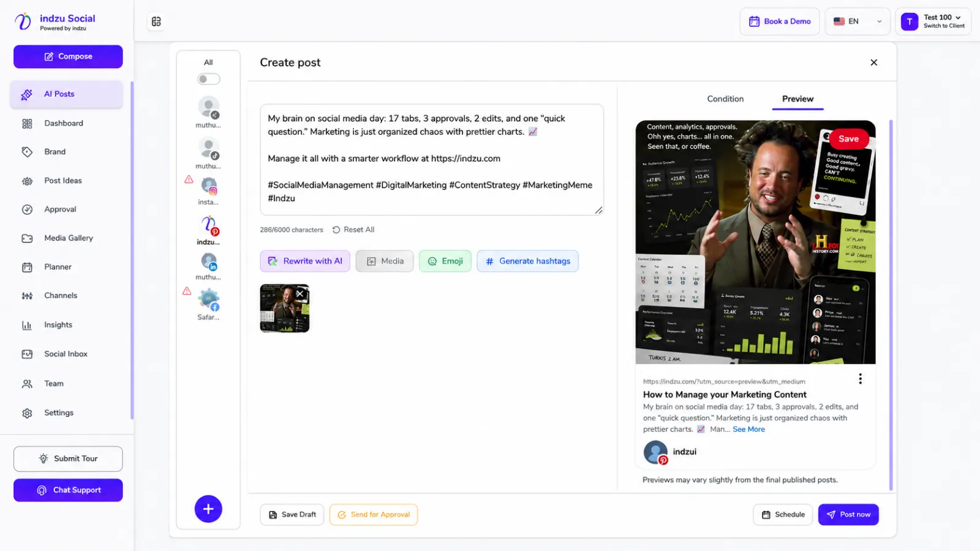Viewport: 980px width, 551px height.
Task: Click the 286/6000 characters counter
Action: pos(292,230)
